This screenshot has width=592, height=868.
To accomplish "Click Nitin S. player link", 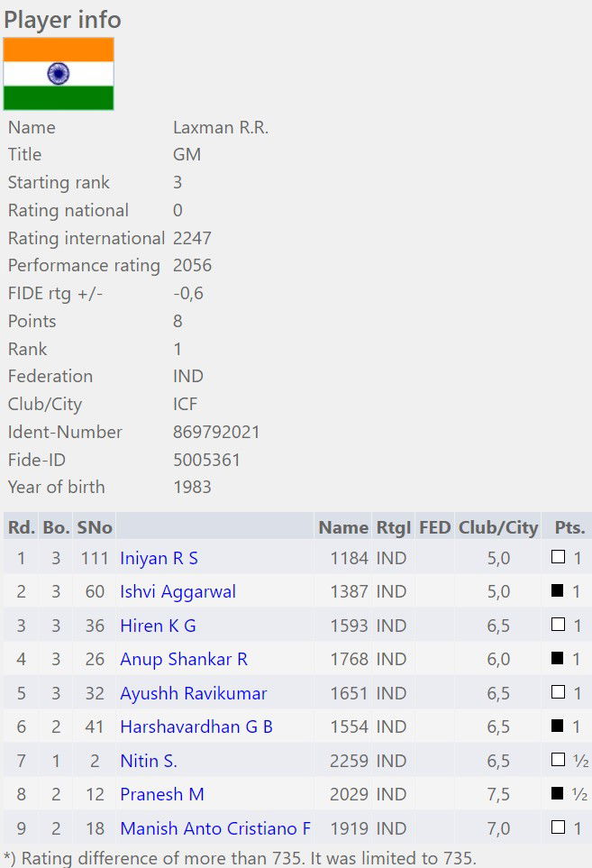I will 149,761.
